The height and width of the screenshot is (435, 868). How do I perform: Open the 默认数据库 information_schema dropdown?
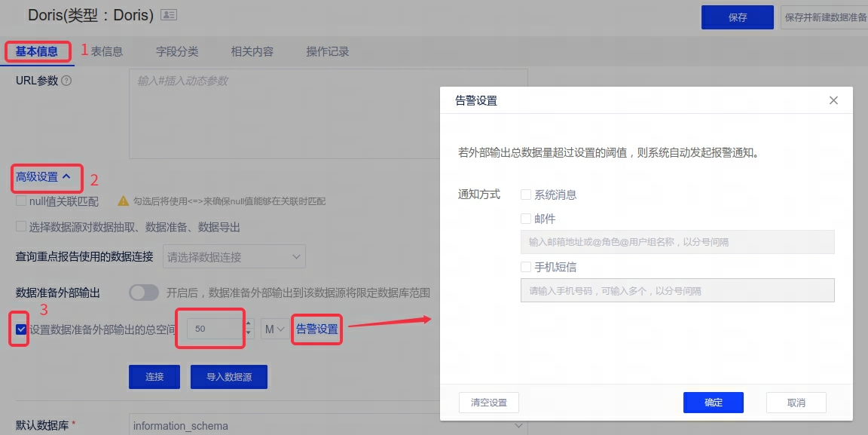click(328, 426)
